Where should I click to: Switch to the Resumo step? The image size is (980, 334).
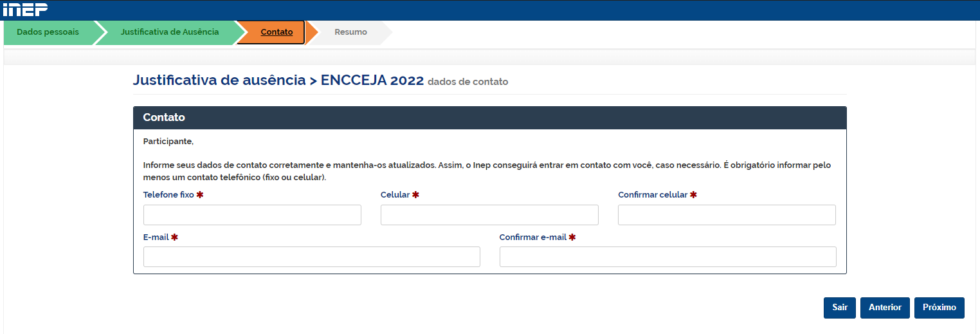pyautogui.click(x=350, y=32)
